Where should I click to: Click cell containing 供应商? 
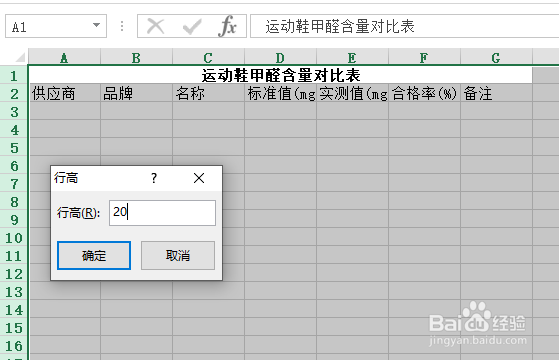(x=65, y=93)
